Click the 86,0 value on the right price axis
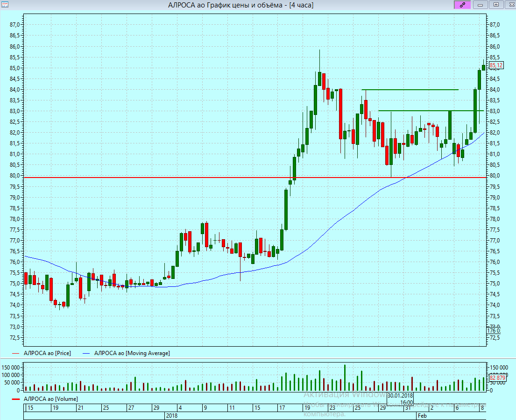 (x=495, y=46)
